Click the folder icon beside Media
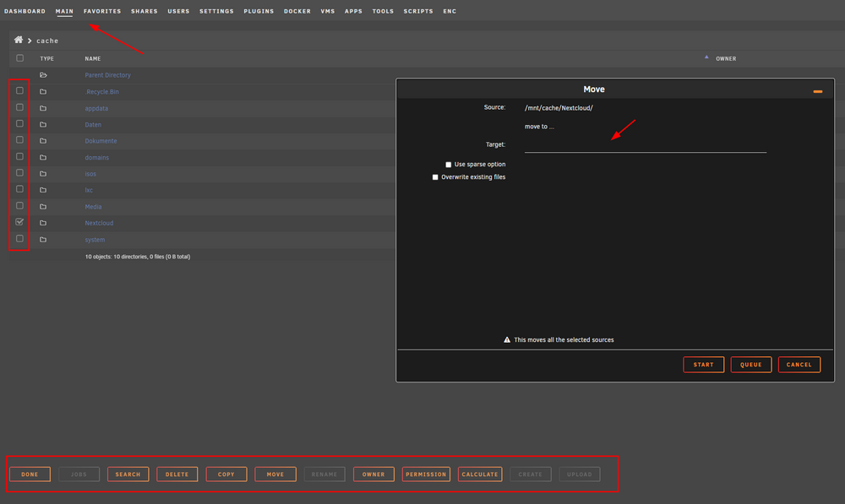The width and height of the screenshot is (845, 504). (x=43, y=207)
